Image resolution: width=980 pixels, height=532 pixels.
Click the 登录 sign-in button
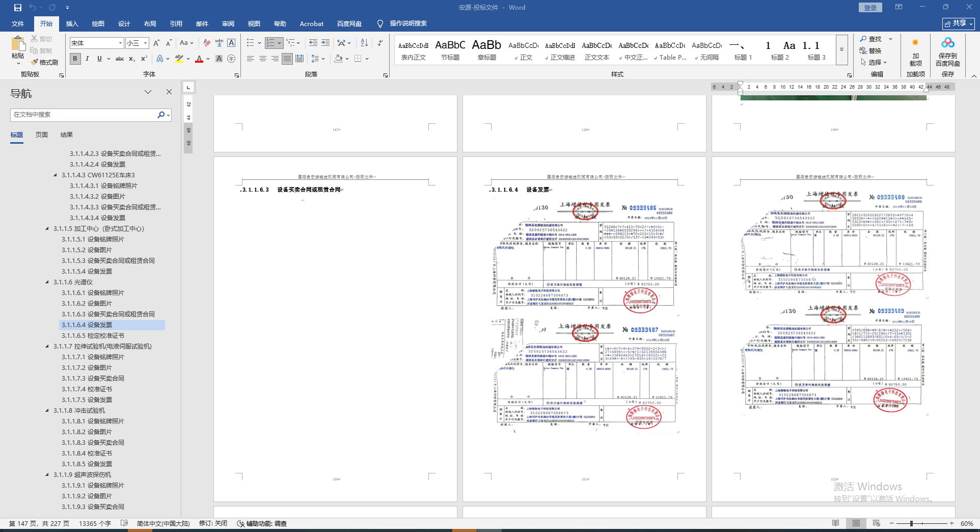(870, 7)
